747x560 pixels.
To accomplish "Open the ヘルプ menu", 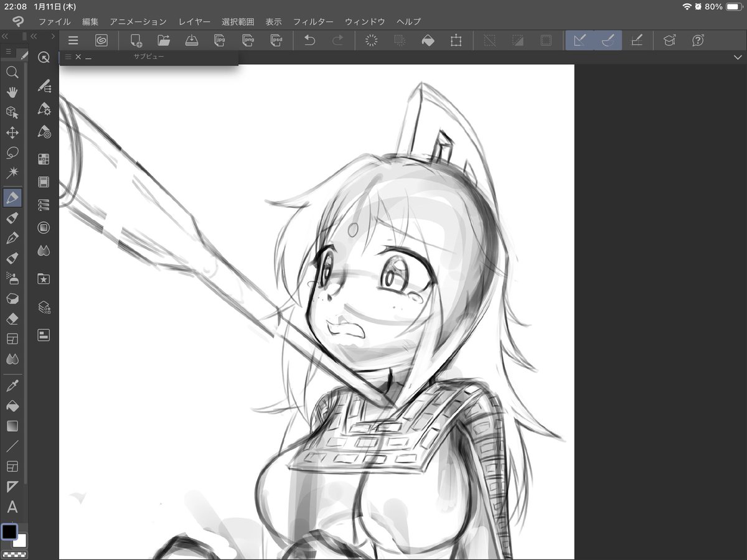I will pyautogui.click(x=408, y=22).
